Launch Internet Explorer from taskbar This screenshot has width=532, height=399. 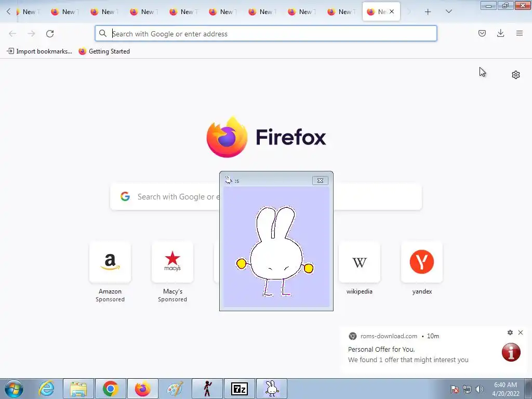[x=46, y=389]
